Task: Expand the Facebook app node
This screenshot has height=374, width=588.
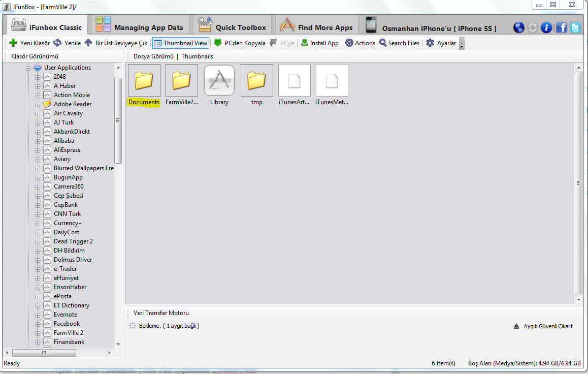Action: click(38, 324)
